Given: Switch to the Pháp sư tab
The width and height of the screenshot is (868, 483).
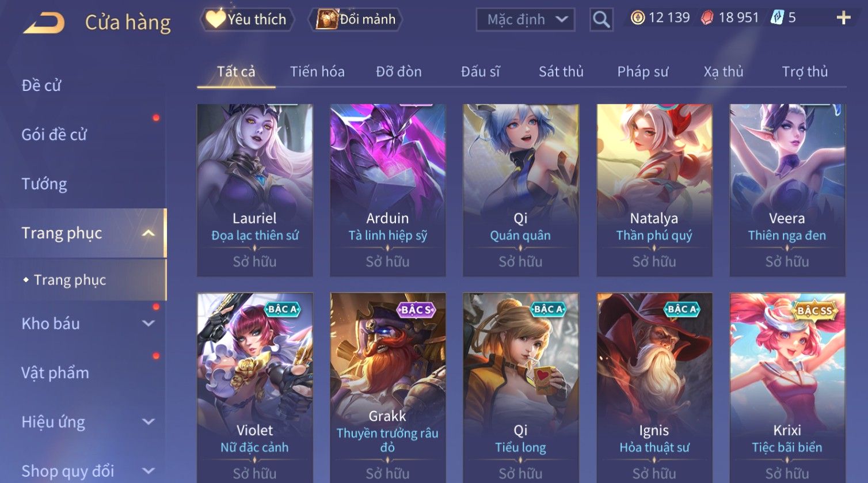Looking at the screenshot, I should pos(642,71).
